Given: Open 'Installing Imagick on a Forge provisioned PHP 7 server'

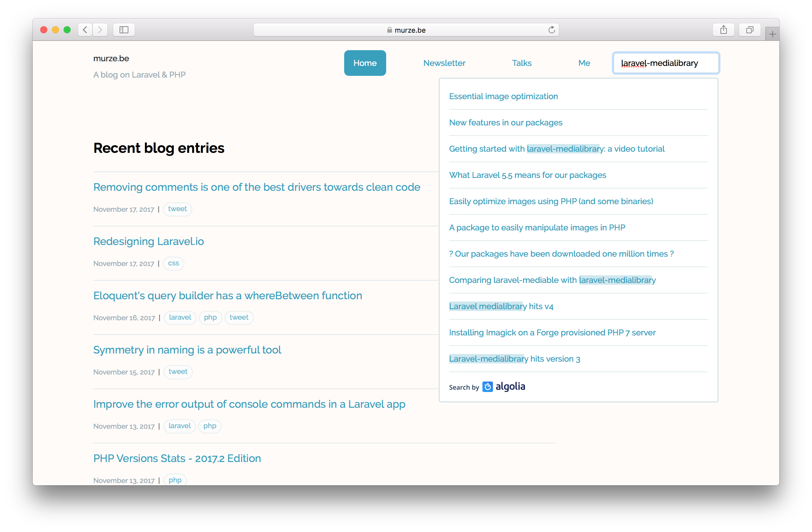Looking at the screenshot, I should 552,333.
